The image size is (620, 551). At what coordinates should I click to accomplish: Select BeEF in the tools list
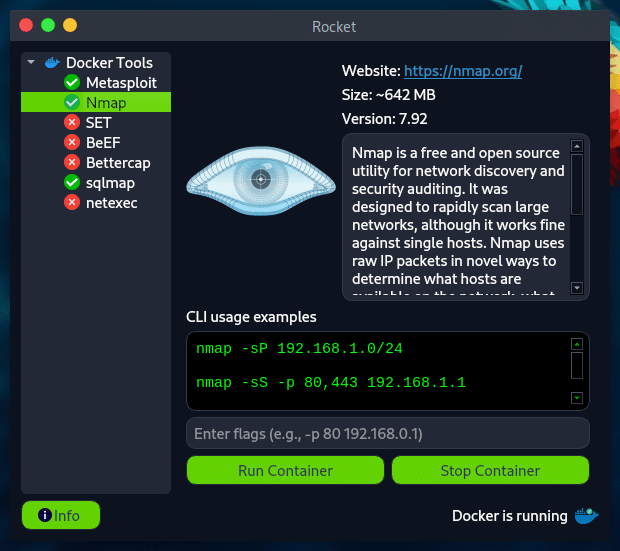96,142
